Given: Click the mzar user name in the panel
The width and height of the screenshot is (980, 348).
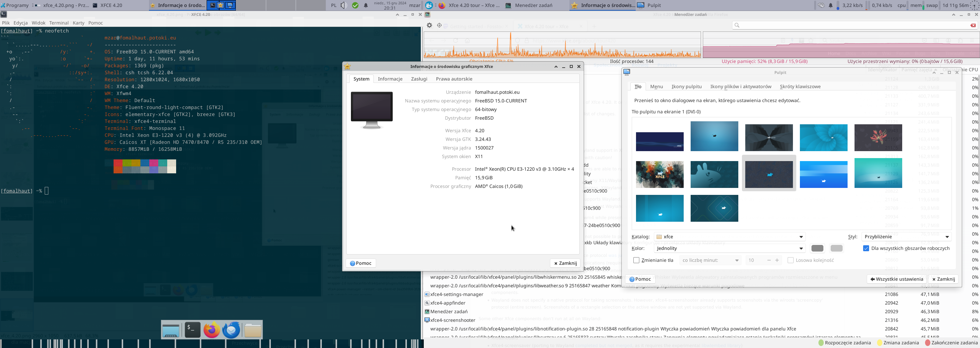Looking at the screenshot, I should click(415, 5).
